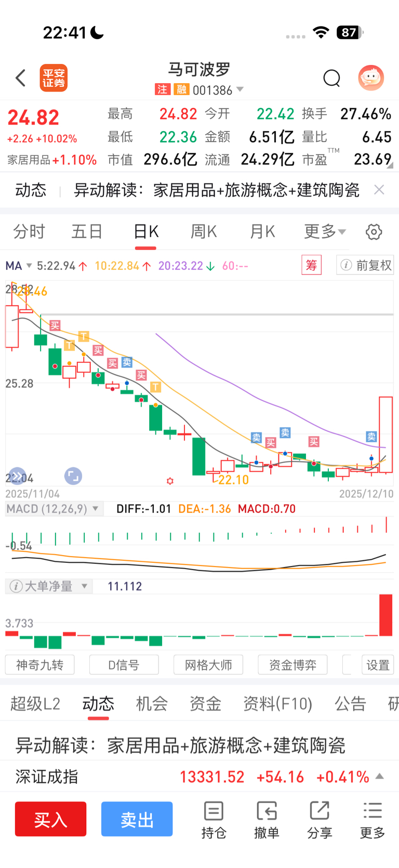Tap the double-arrow expand icon on chart
This screenshot has height=868, width=399.
pos(17,476)
